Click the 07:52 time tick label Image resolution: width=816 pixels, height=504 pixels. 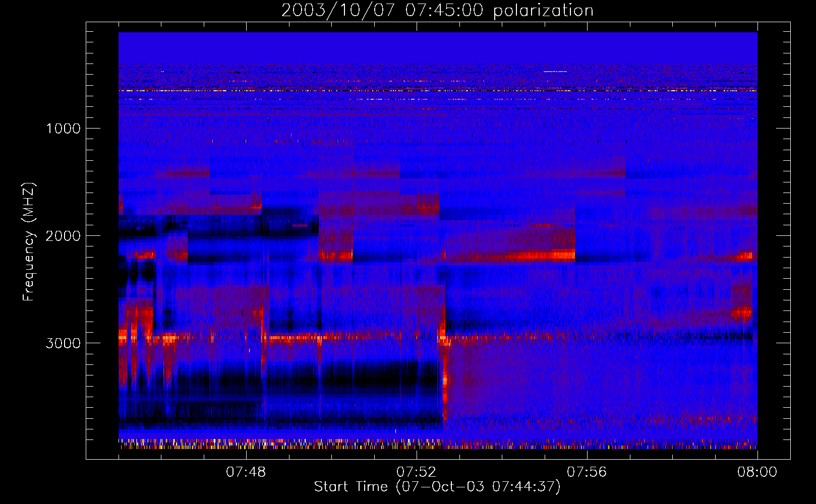click(x=416, y=472)
